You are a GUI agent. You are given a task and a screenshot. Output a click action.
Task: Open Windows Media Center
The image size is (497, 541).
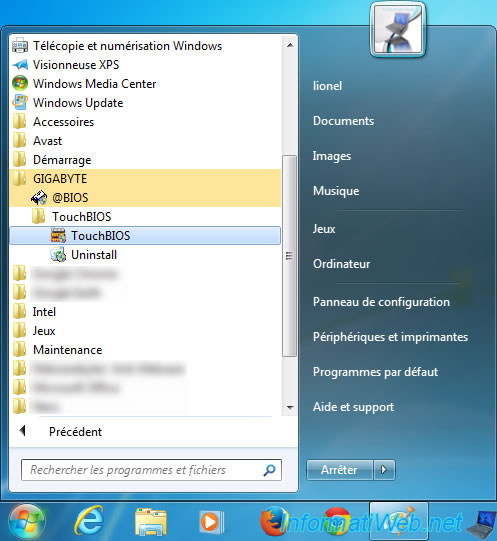(145, 84)
